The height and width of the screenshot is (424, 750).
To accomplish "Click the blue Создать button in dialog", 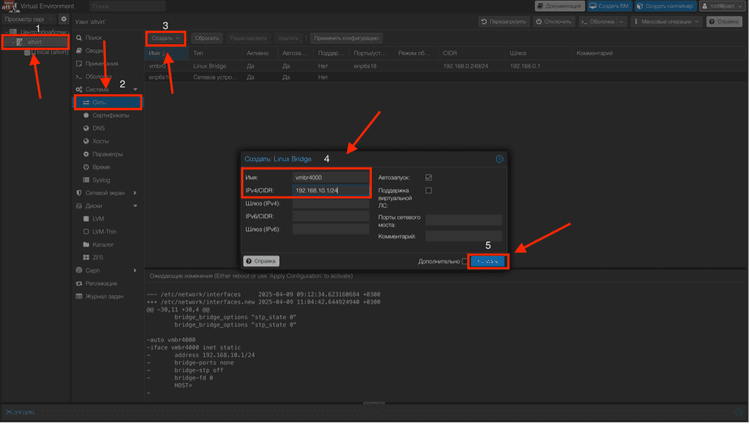I will click(488, 261).
